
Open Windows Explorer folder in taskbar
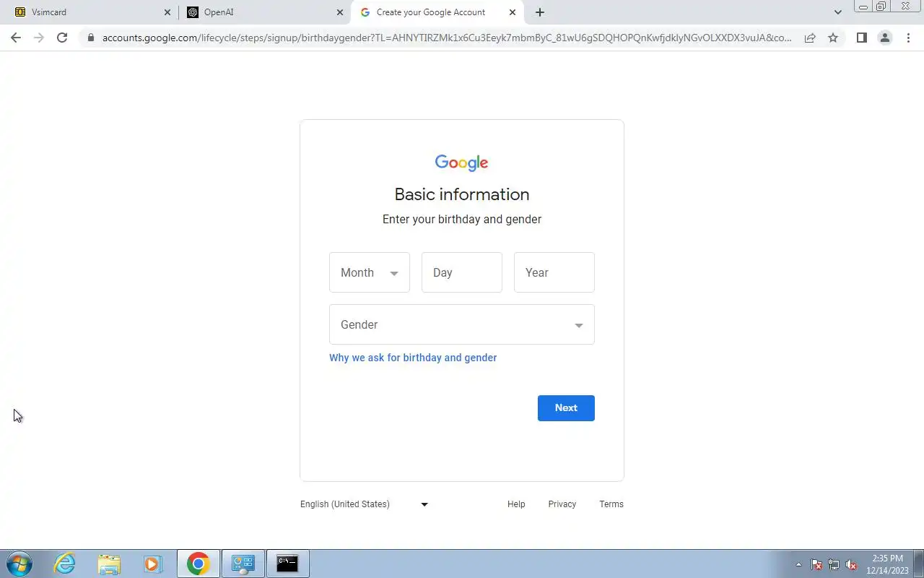(109, 564)
